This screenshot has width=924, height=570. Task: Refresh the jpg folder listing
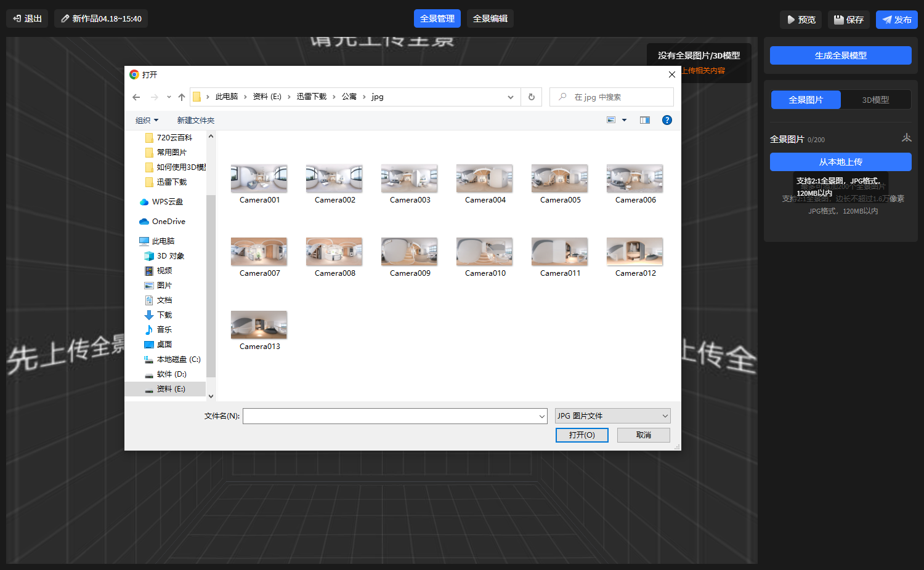pos(531,97)
